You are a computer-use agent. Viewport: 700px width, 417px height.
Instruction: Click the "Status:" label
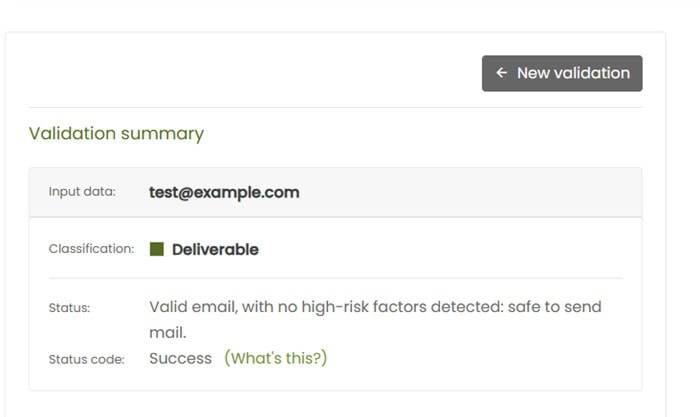tap(69, 308)
